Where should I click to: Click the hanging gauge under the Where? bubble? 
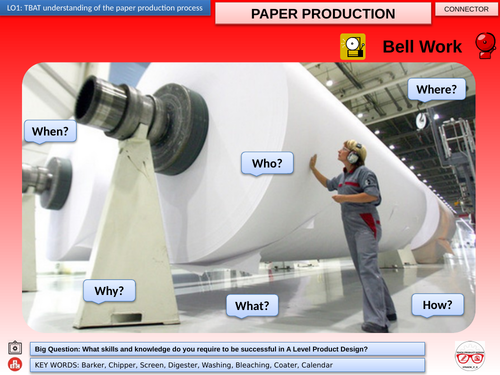point(422,120)
